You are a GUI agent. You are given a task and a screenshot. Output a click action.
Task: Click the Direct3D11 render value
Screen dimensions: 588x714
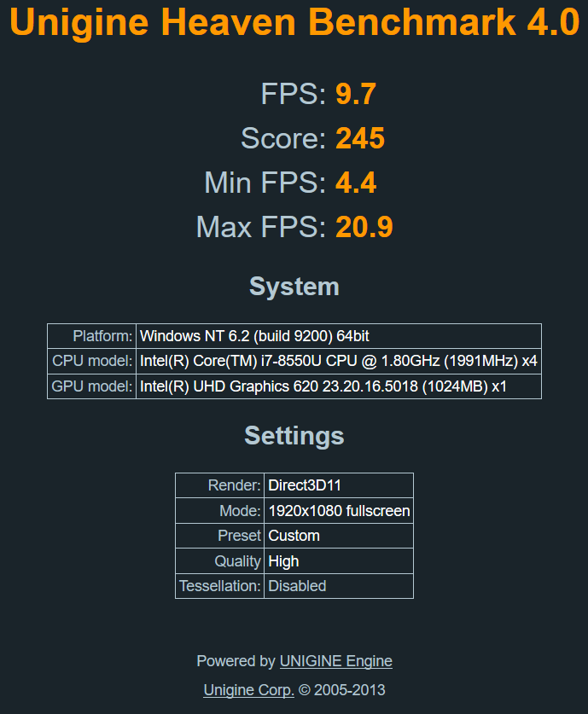[293, 485]
